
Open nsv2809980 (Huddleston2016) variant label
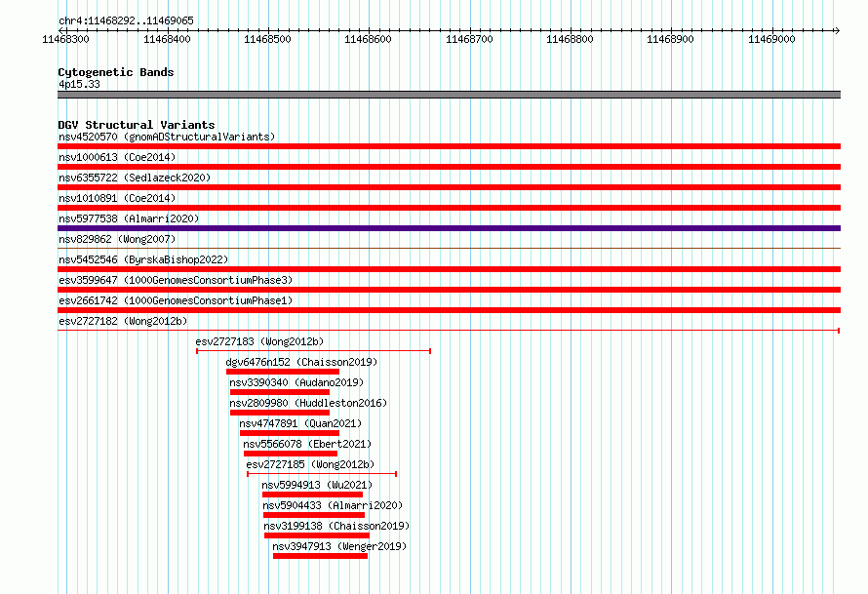pyautogui.click(x=308, y=403)
